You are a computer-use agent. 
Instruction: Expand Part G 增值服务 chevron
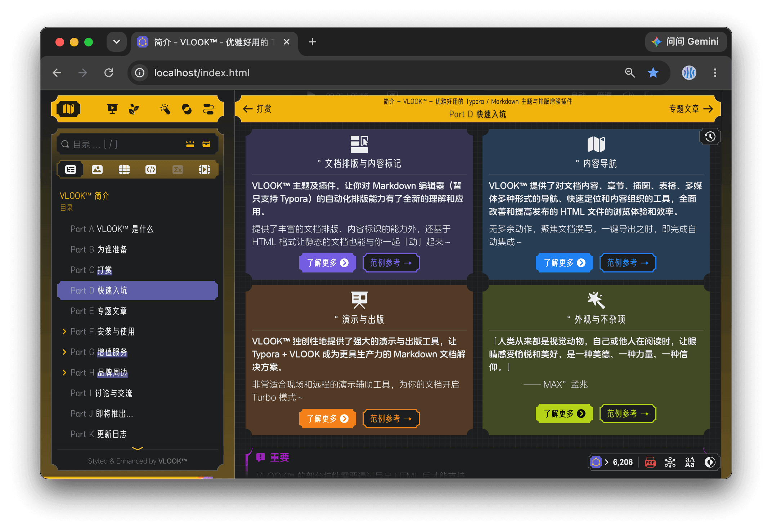pyautogui.click(x=64, y=352)
